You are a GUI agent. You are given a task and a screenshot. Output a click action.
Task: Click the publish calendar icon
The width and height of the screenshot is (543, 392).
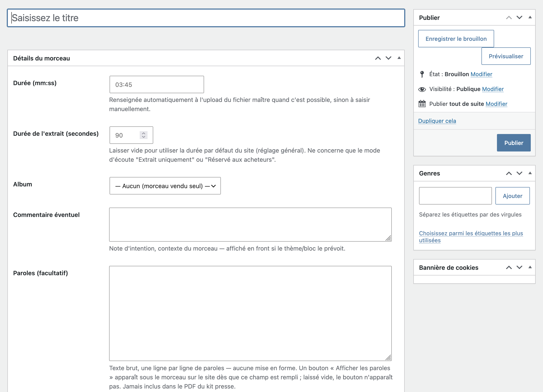coord(422,104)
